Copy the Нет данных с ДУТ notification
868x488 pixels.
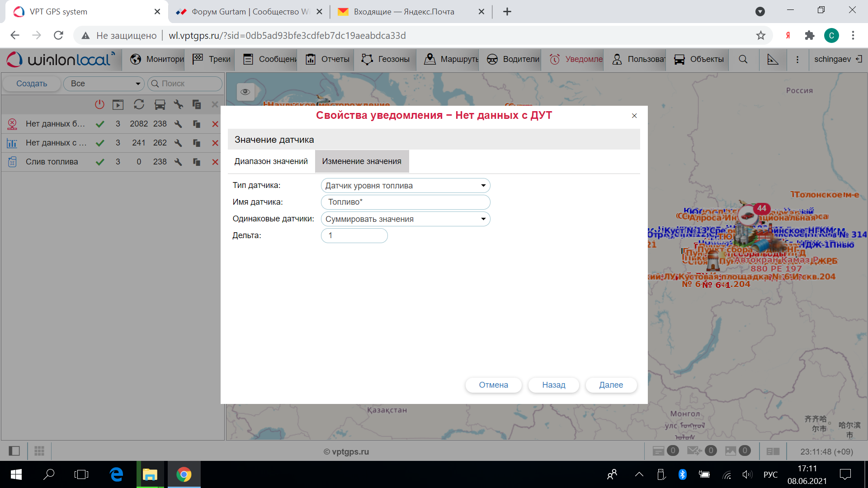[196, 143]
